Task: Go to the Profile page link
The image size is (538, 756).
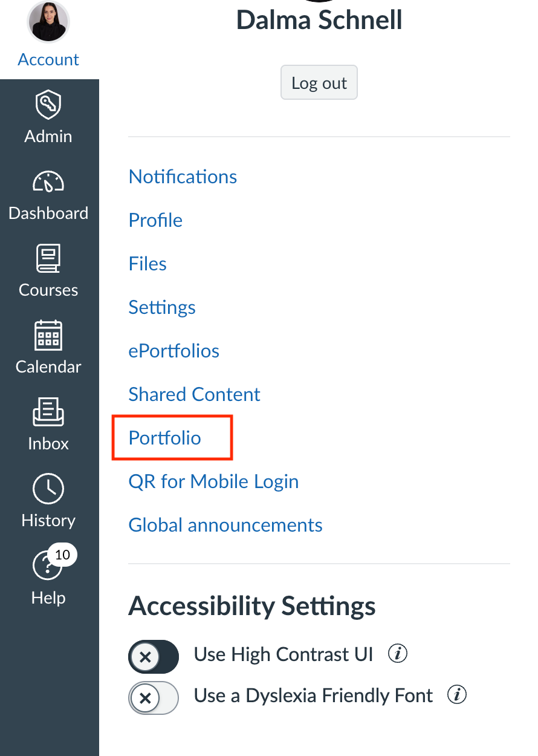Action: 155,220
